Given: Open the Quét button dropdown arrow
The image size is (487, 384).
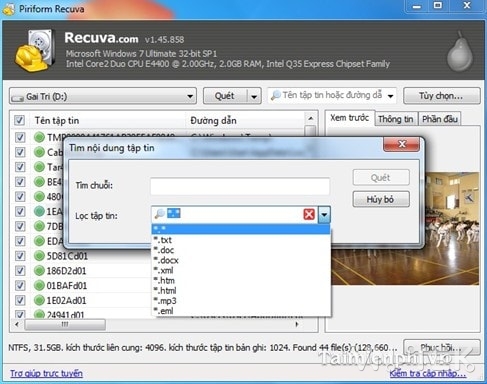Looking at the screenshot, I should tap(254, 97).
